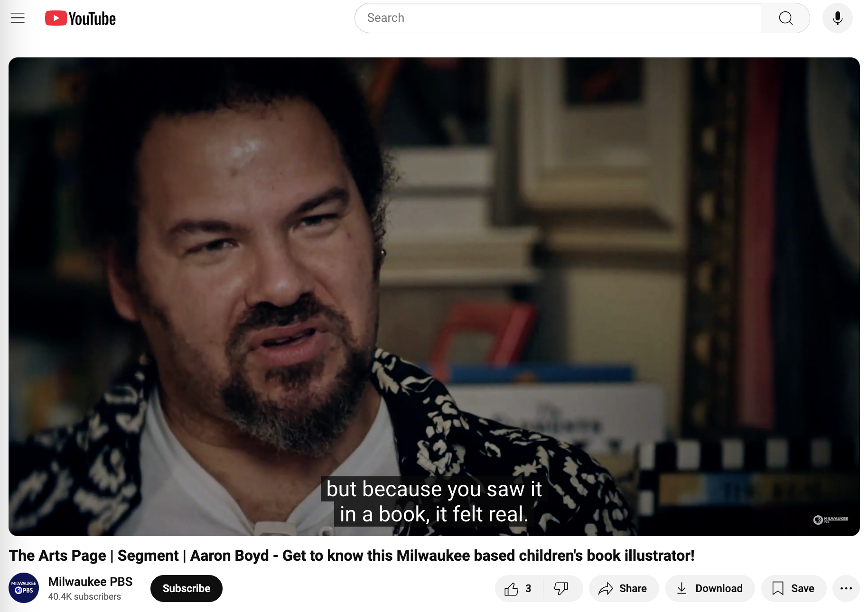Viewport: 868px width, 612px height.
Task: Share this video
Action: click(x=624, y=589)
